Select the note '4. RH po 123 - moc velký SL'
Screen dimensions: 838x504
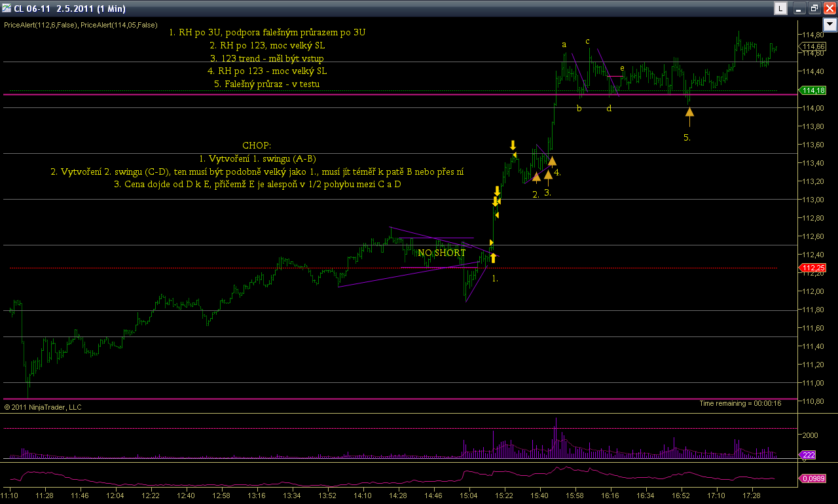click(266, 71)
